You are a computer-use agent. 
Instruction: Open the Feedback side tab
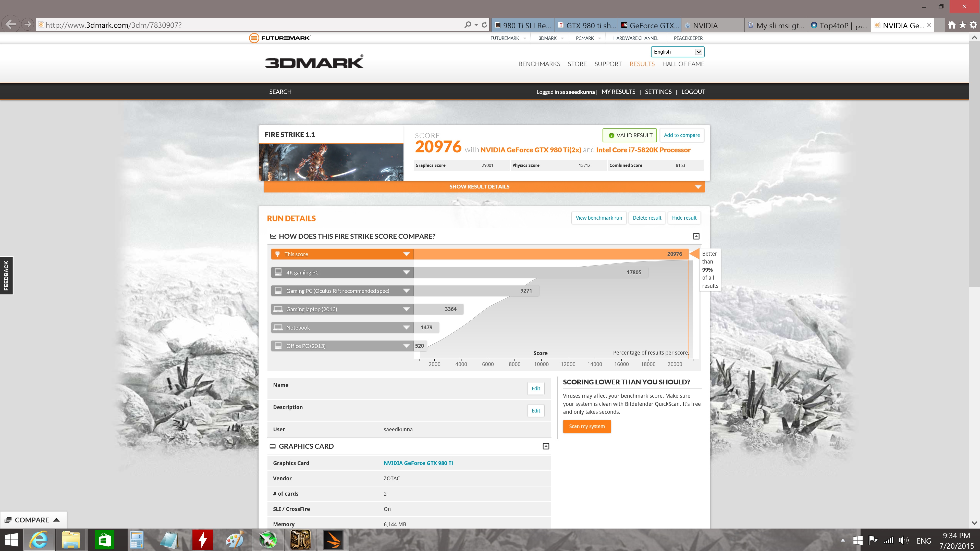coord(6,275)
